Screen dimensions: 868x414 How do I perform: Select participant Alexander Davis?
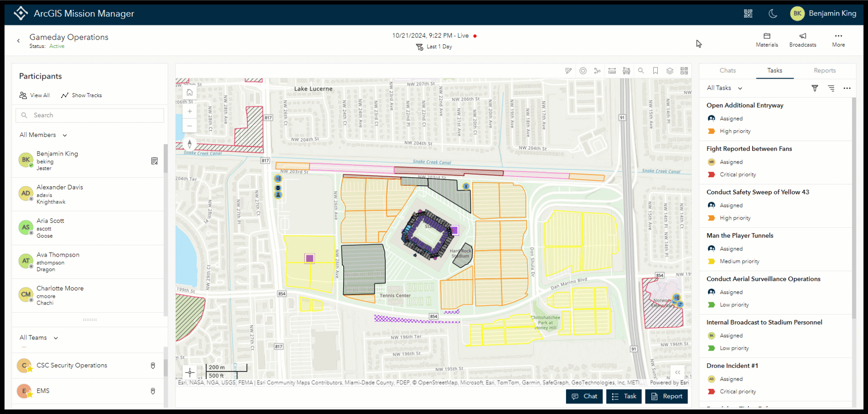tap(88, 194)
